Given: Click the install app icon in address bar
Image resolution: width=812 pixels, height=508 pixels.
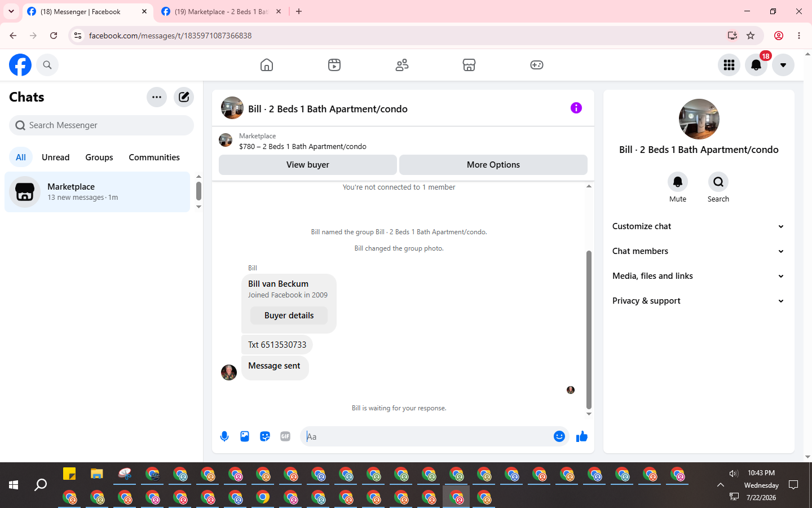Looking at the screenshot, I should click(x=732, y=36).
